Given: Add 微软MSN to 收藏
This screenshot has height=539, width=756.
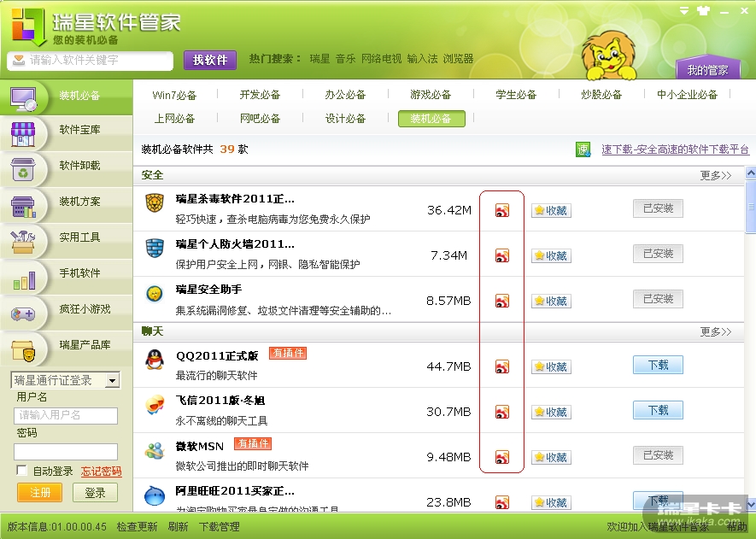Looking at the screenshot, I should pyautogui.click(x=551, y=458).
